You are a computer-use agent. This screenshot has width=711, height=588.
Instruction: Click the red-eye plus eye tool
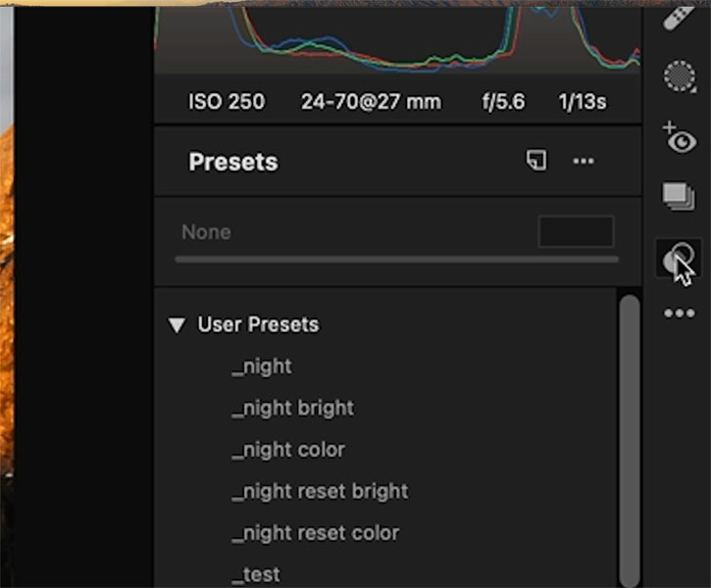click(680, 137)
